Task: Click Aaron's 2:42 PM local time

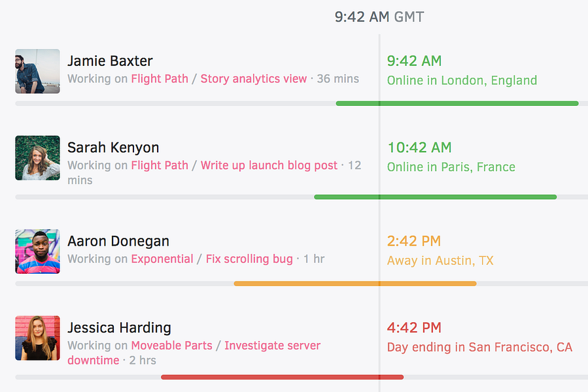Action: click(x=413, y=241)
